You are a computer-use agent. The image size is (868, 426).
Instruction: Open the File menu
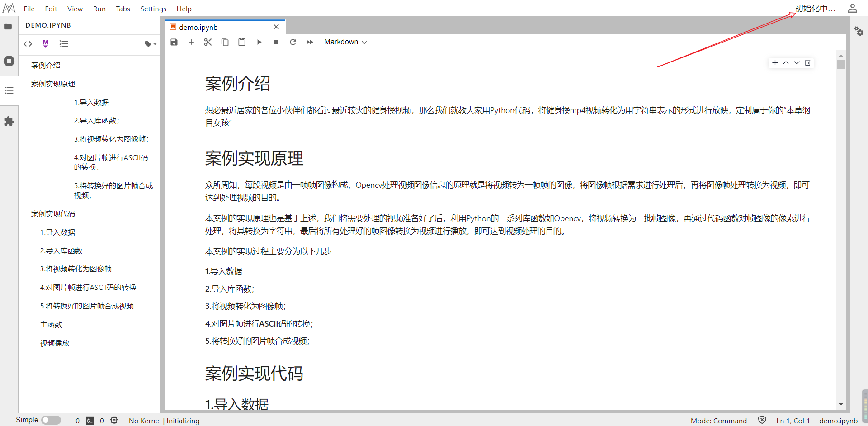click(29, 9)
